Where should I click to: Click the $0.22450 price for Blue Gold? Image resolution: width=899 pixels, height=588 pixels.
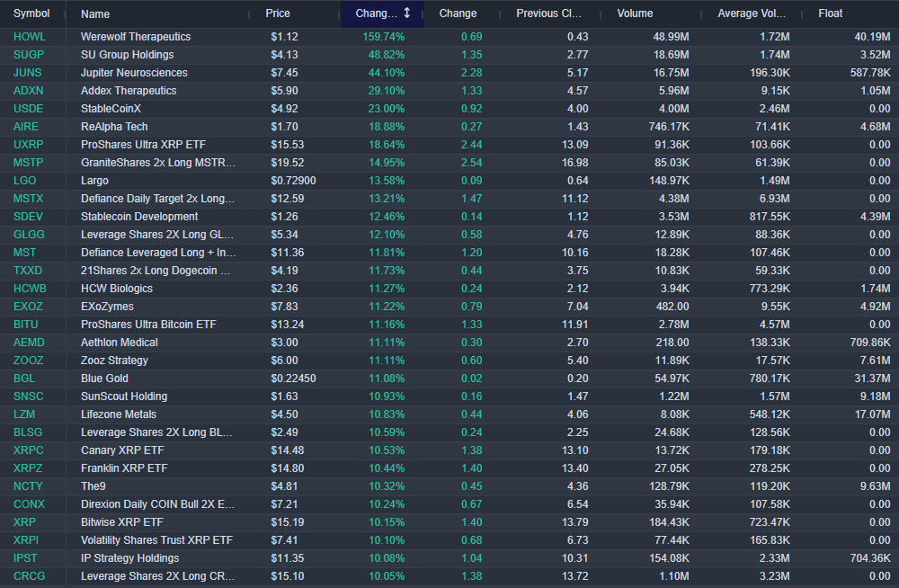click(294, 379)
